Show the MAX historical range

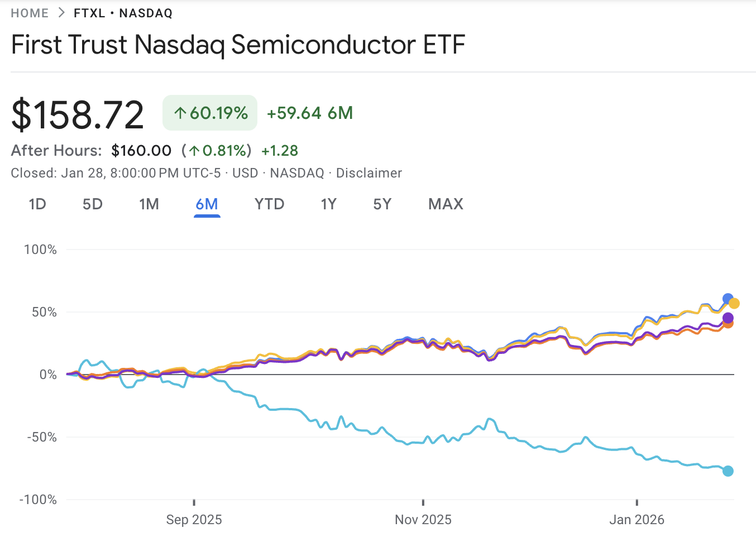[x=445, y=204]
